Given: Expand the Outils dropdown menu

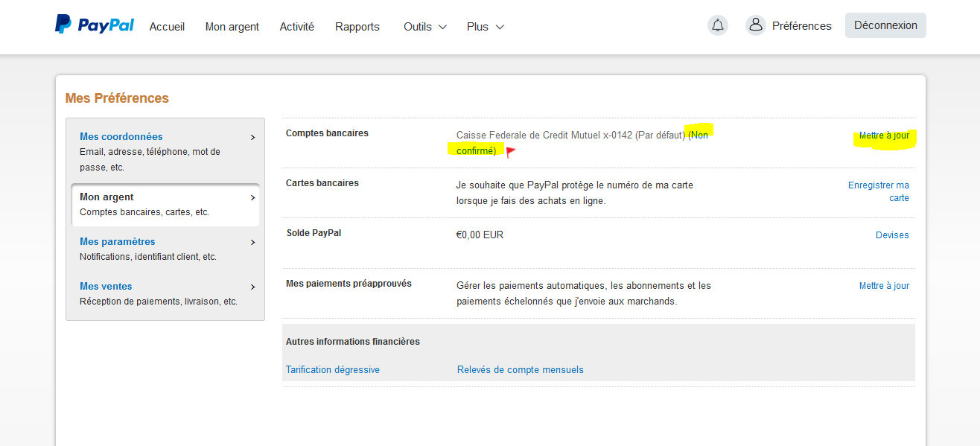Looking at the screenshot, I should click(425, 27).
